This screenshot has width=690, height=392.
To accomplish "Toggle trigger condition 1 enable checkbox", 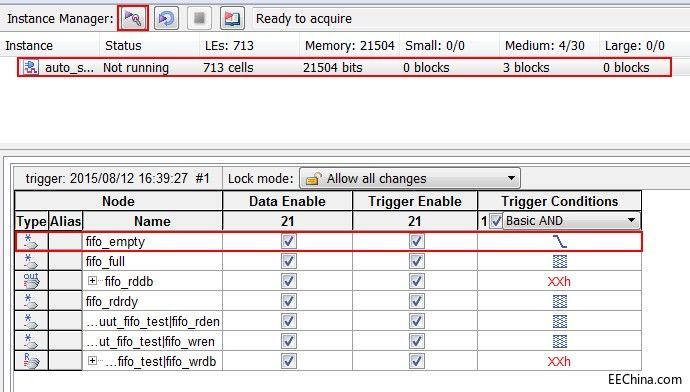I will [496, 220].
